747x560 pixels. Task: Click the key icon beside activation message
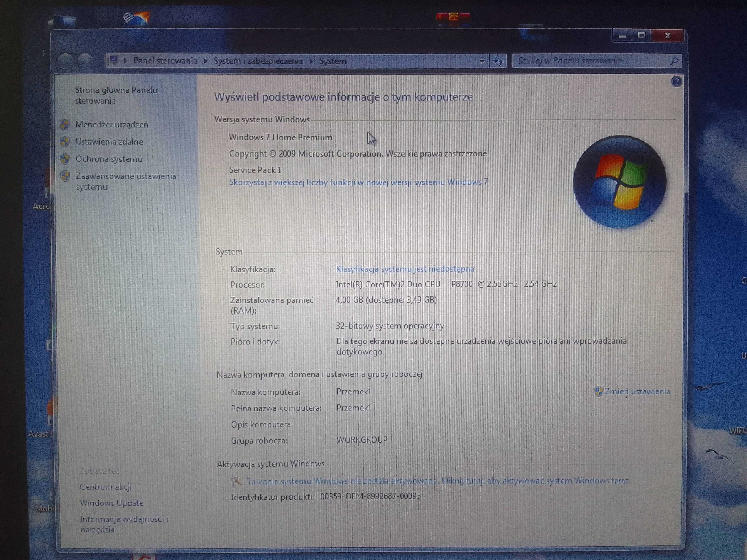236,482
